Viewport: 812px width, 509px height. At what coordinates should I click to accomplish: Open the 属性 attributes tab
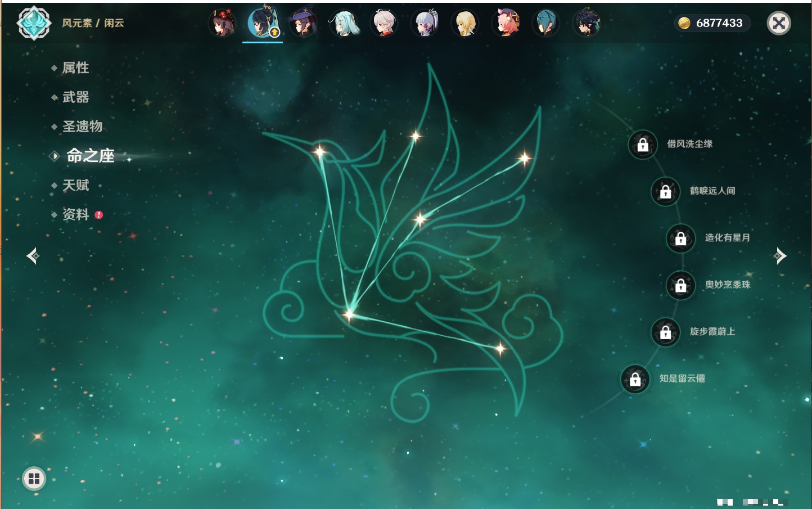click(x=75, y=68)
